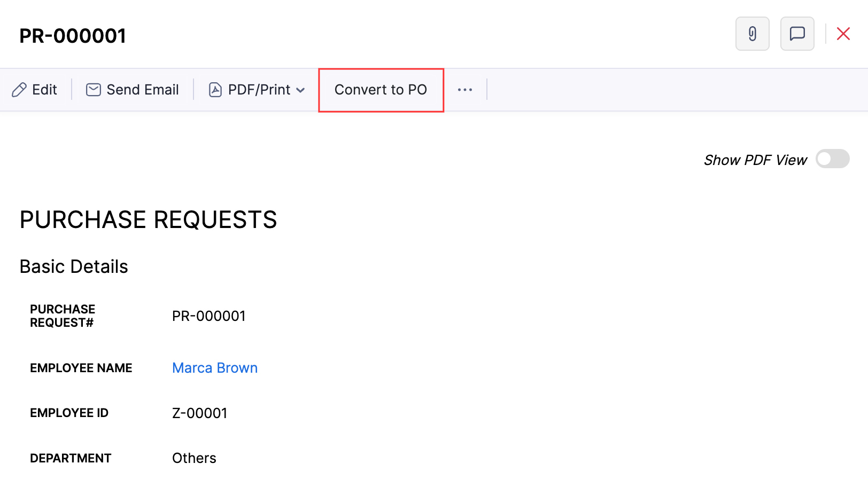Click the PR-000001 title heading

[x=73, y=35]
